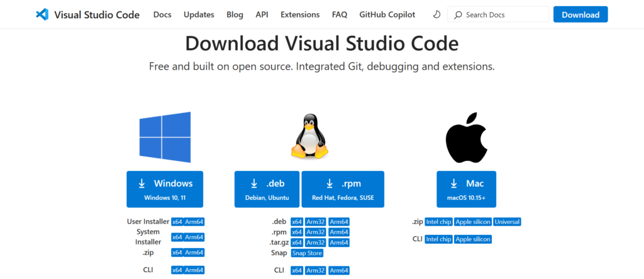Download the Mac macOS 10.15+ build
Viewport: 644px width, 279px height.
466,189
